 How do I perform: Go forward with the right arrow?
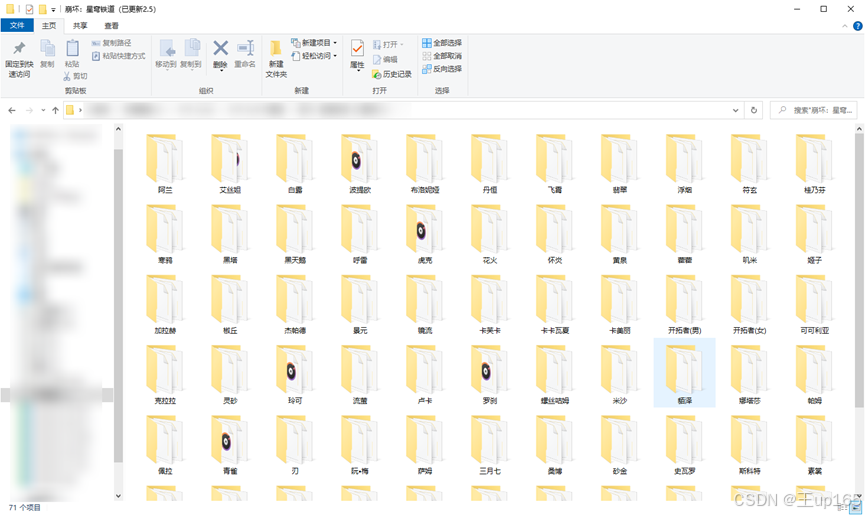tap(29, 110)
